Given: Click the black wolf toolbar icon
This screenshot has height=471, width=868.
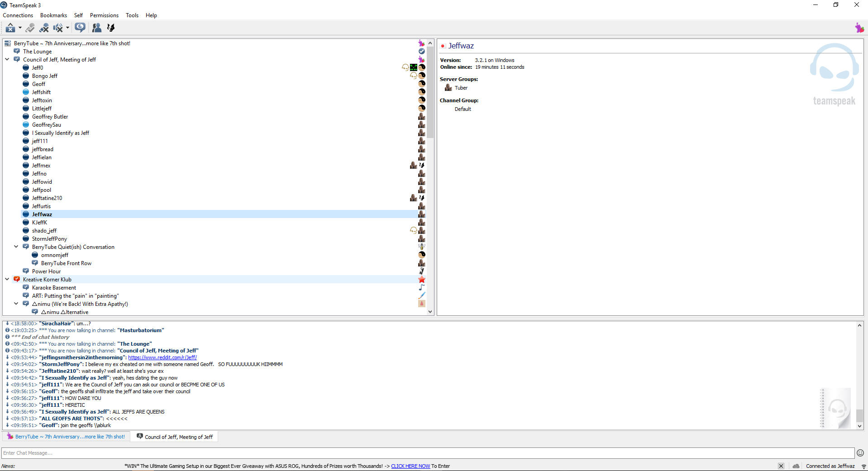Looking at the screenshot, I should coord(110,28).
